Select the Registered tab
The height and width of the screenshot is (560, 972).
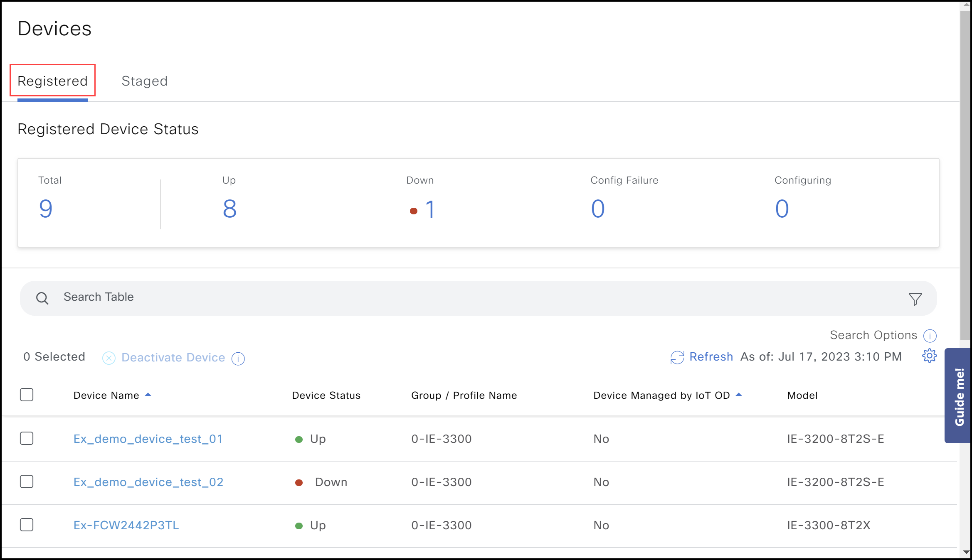click(52, 81)
